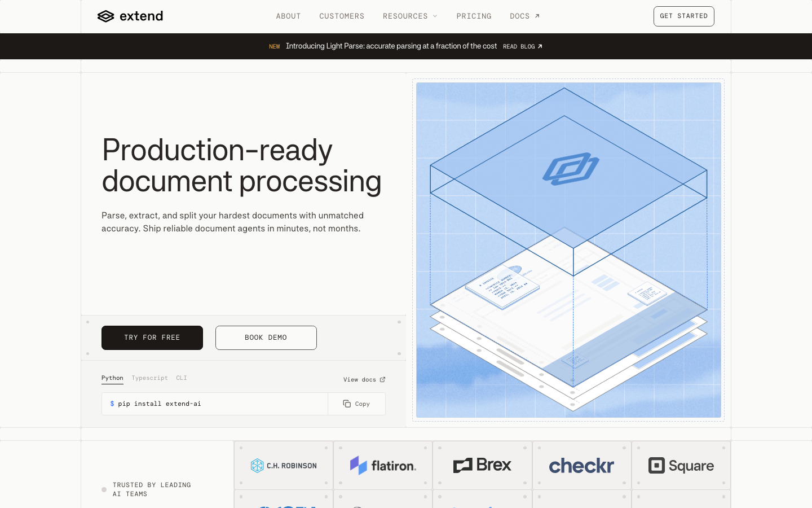Open DOCS in the navigation bar
Viewport: 812px width, 508px height.
(x=525, y=16)
